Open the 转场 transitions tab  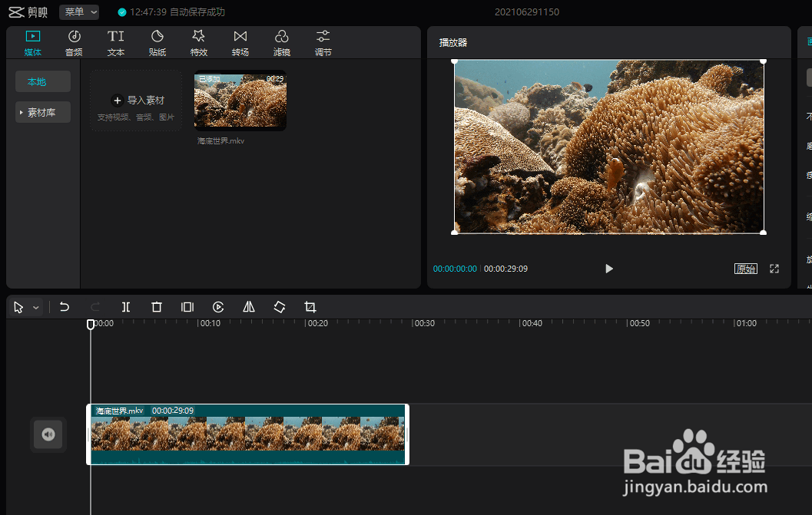click(240, 43)
